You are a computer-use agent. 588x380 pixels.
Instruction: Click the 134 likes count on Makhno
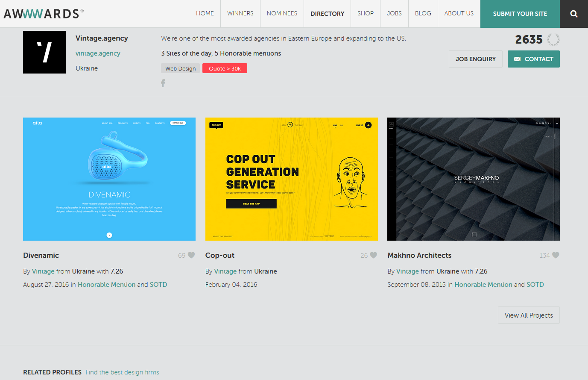tap(544, 255)
